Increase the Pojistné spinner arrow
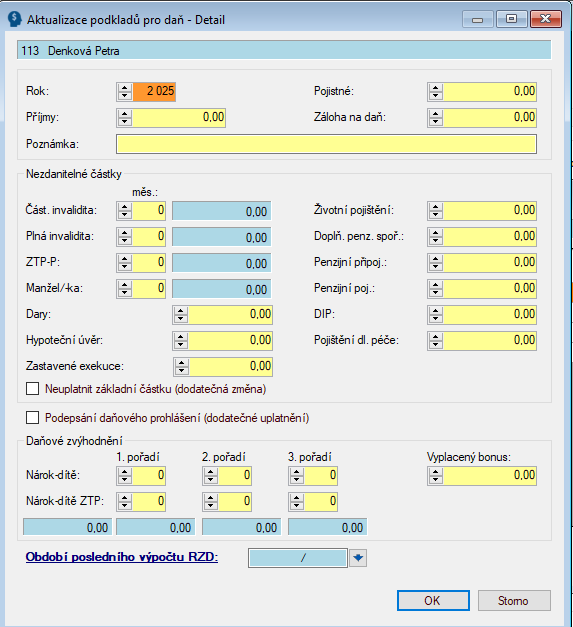 [435, 88]
